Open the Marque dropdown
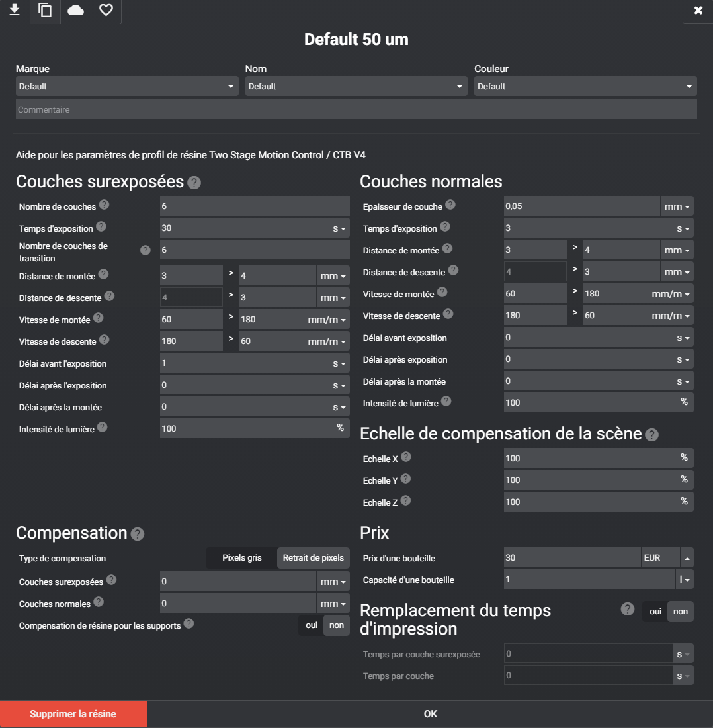This screenshot has width=713, height=728. click(x=127, y=86)
